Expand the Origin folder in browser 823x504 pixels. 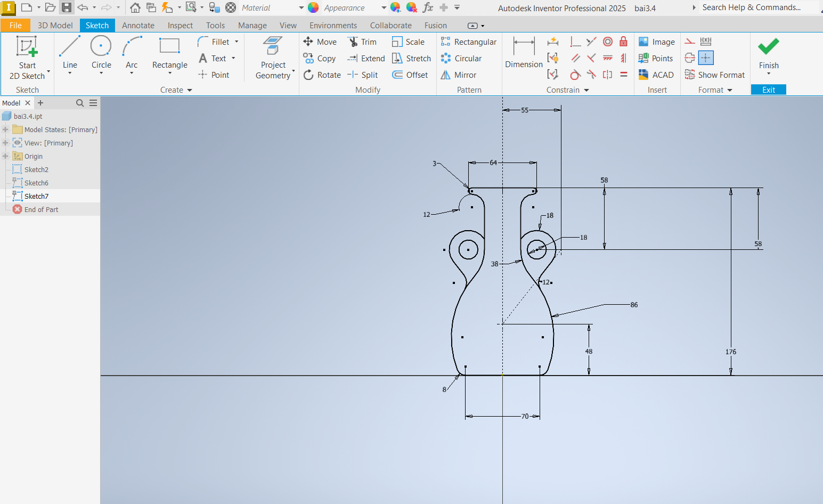5,156
